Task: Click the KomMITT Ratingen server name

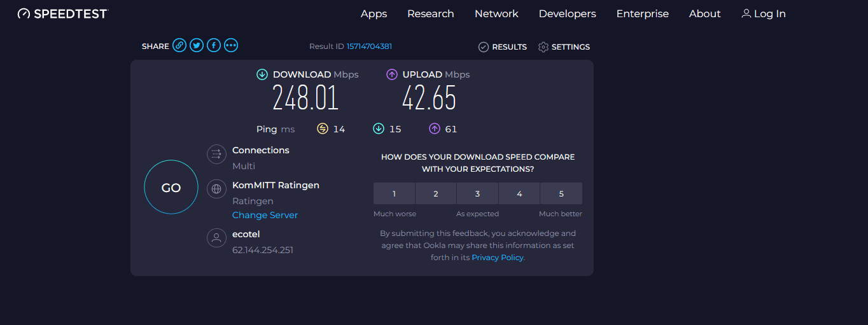Action: (x=276, y=185)
